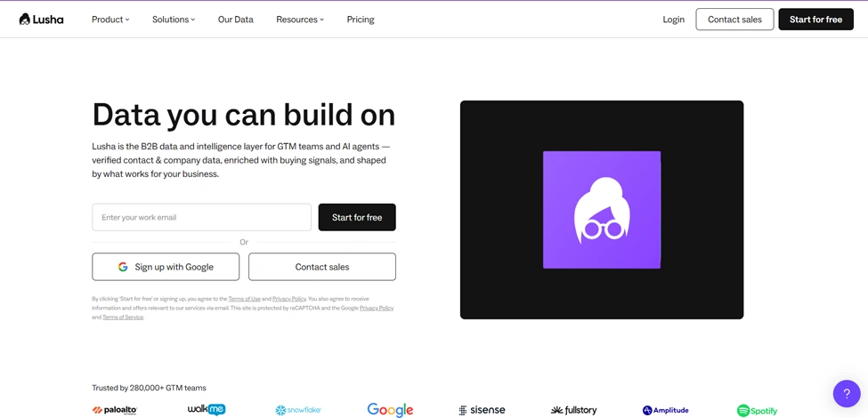Click the Sisense logo

[x=483, y=410]
